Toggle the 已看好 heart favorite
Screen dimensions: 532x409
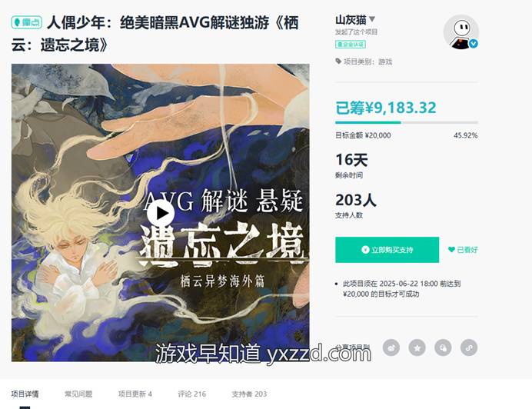(463, 250)
